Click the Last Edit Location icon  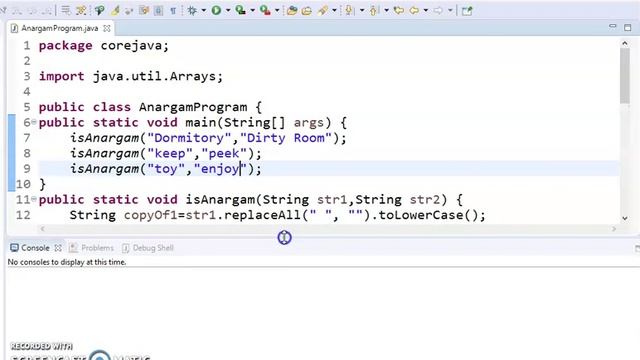click(x=398, y=10)
